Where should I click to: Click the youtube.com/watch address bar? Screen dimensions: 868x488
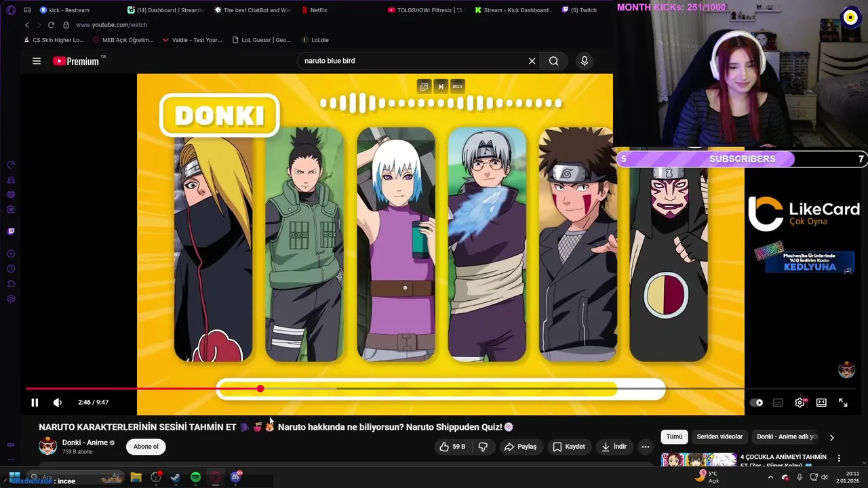click(x=111, y=25)
